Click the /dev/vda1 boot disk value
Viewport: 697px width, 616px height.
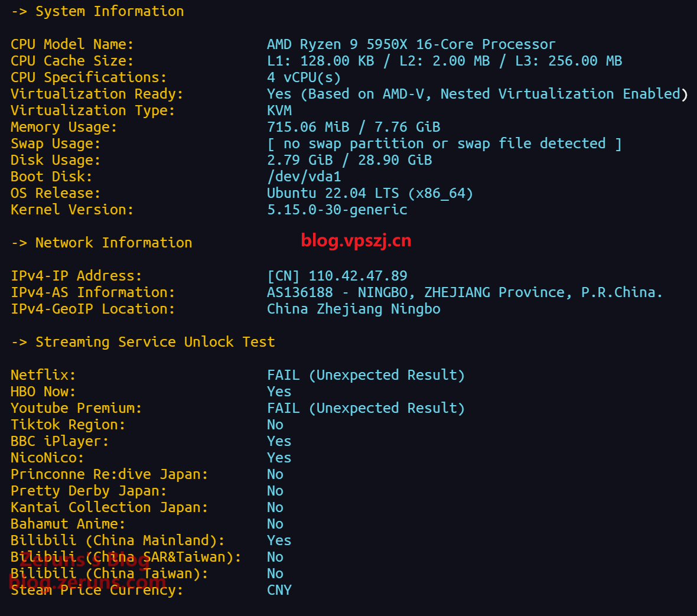pos(304,177)
